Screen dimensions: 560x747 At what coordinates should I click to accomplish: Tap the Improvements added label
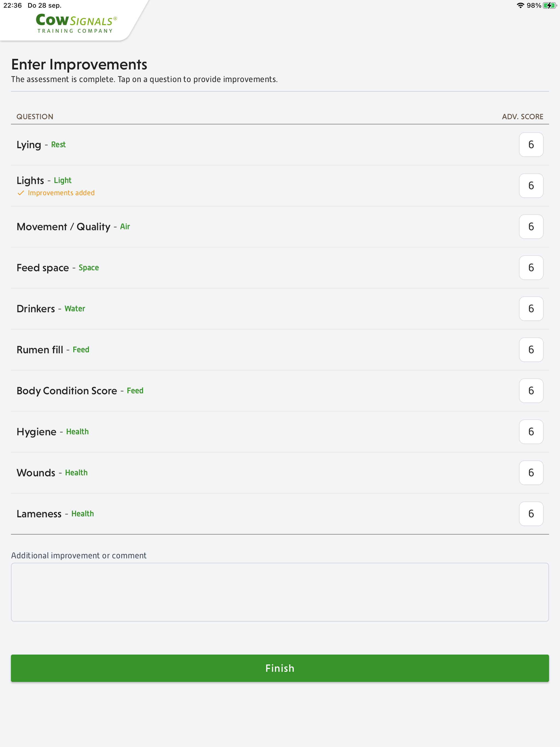pos(61,193)
